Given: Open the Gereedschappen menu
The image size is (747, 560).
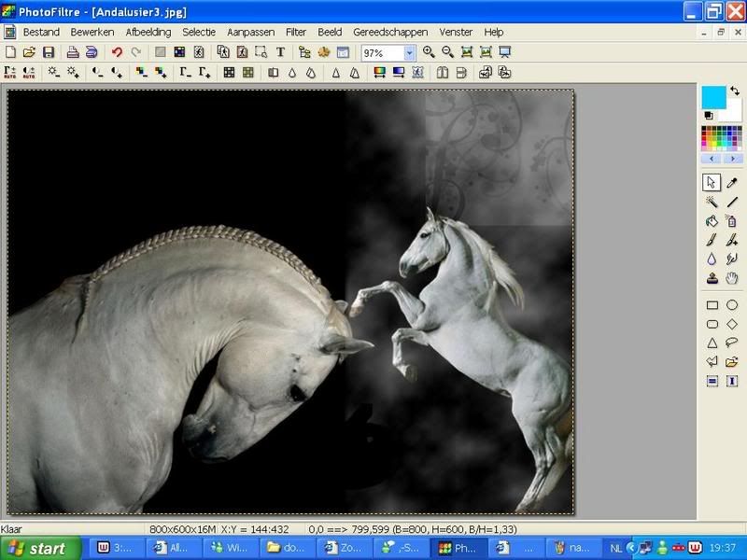Looking at the screenshot, I should pyautogui.click(x=390, y=32).
